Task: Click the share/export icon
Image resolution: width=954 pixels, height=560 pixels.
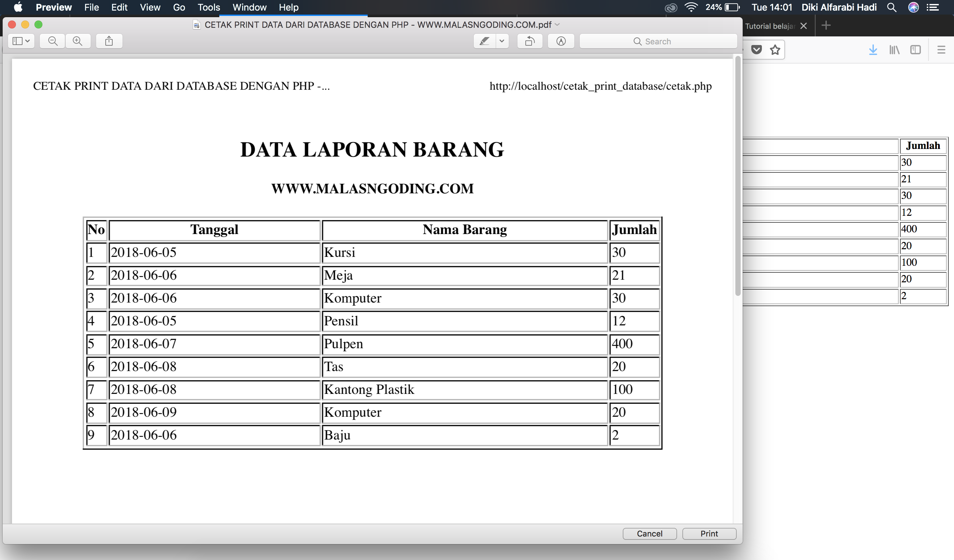Action: click(x=109, y=41)
